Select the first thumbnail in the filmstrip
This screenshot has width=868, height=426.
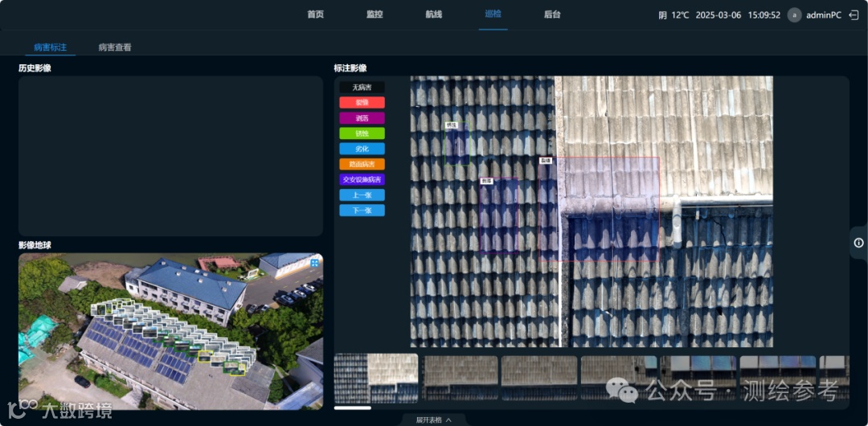[x=376, y=378]
